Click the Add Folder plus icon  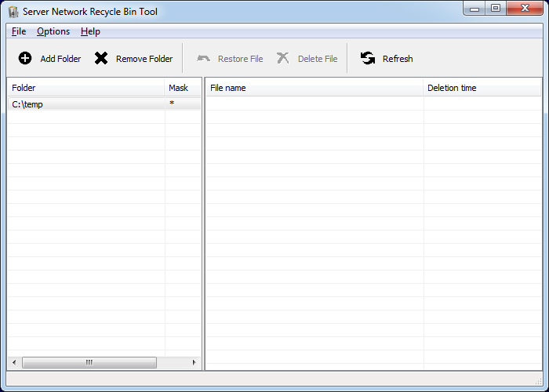point(25,59)
